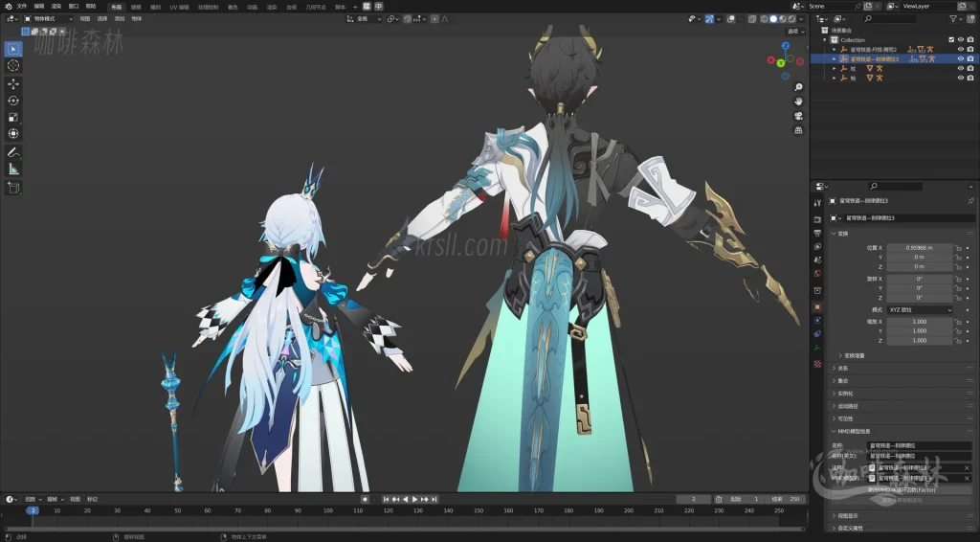Click the viewport pan hand icon
The image size is (980, 542).
798,102
